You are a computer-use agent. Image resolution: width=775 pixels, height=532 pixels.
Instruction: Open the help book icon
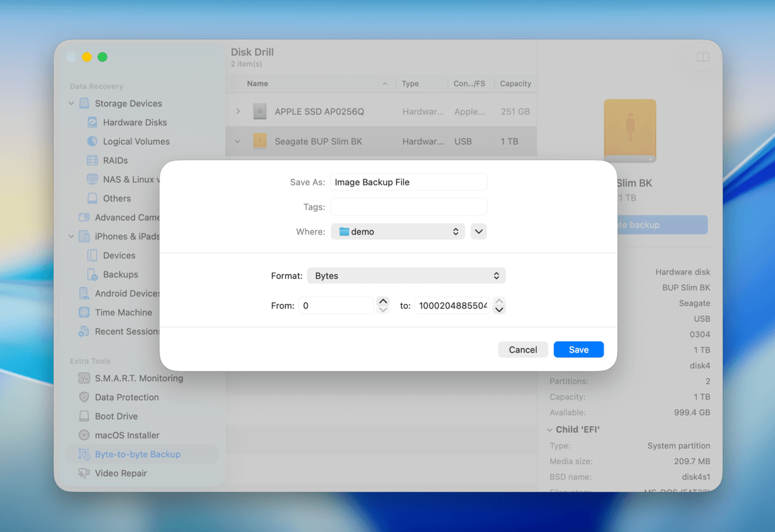click(702, 57)
